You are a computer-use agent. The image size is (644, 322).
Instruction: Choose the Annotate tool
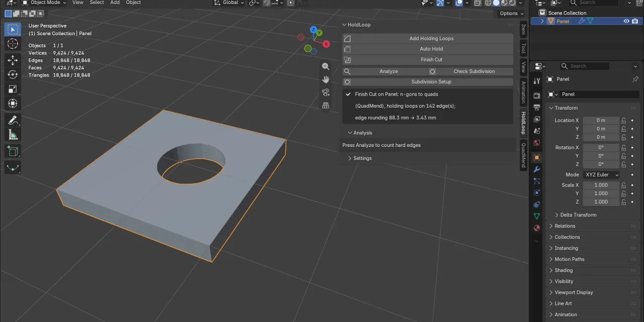(13, 120)
